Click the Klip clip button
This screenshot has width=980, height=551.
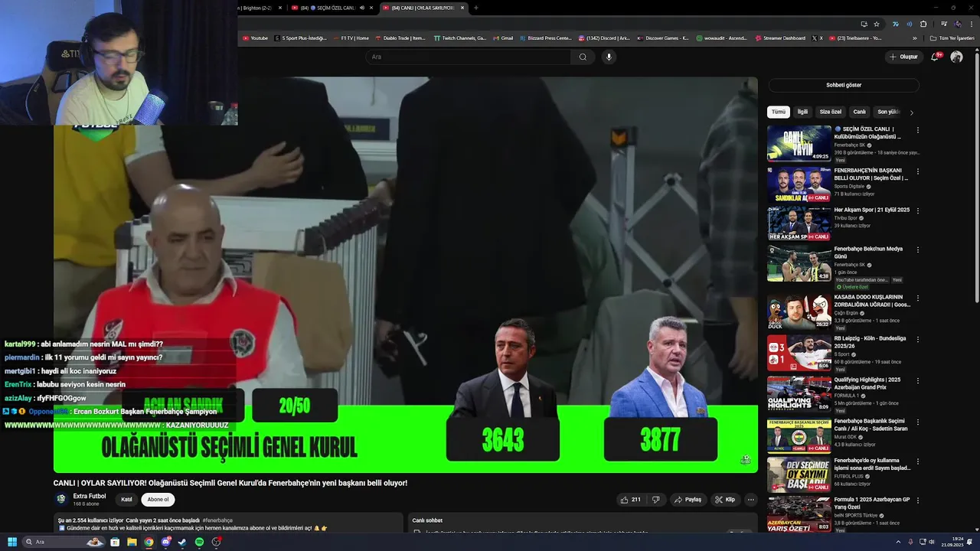coord(725,500)
